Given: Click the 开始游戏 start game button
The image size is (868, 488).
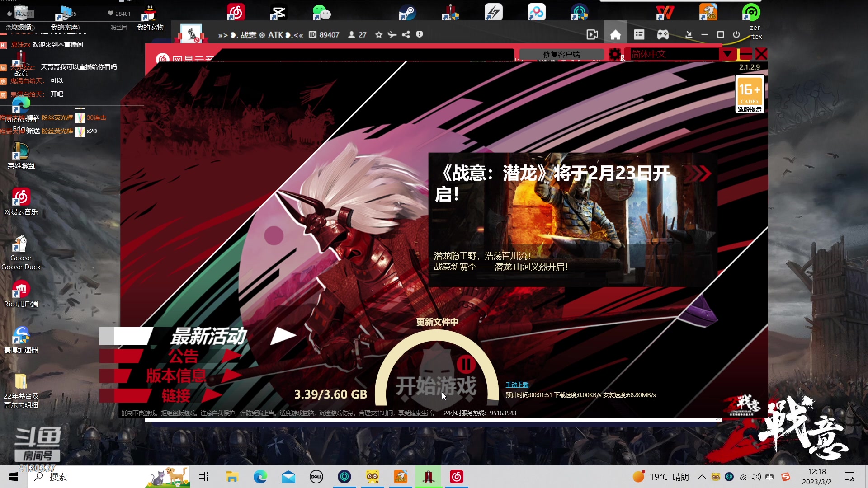Looking at the screenshot, I should (436, 387).
